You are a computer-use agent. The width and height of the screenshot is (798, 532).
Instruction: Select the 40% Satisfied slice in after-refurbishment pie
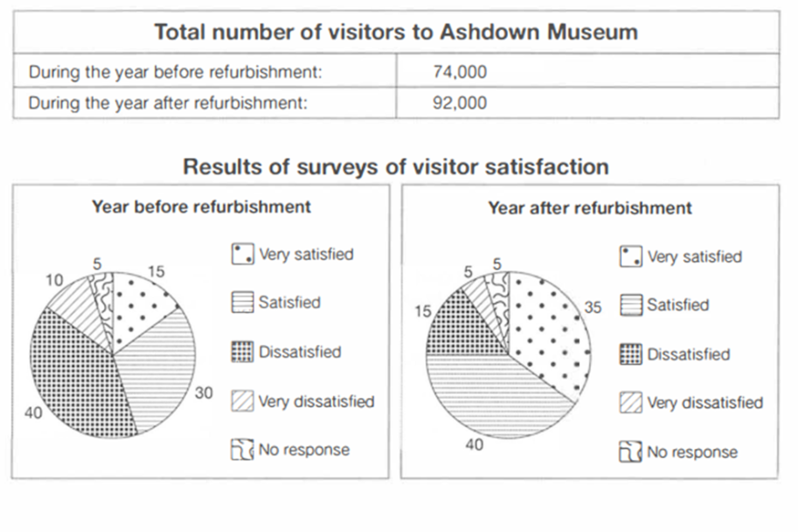coord(498,395)
